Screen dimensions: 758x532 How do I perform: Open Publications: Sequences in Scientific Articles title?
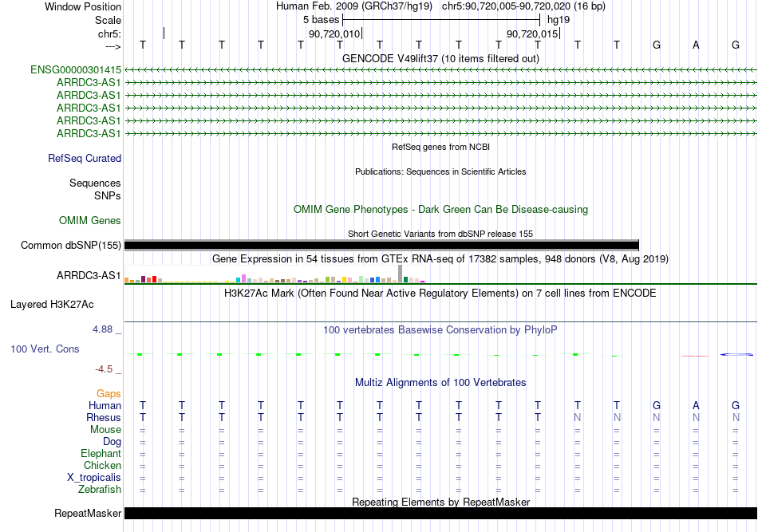pyautogui.click(x=440, y=171)
